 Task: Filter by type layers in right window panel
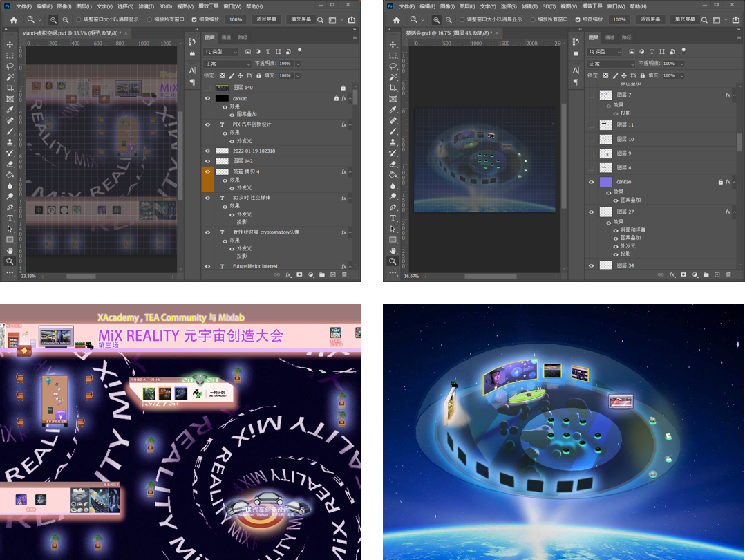(652, 51)
